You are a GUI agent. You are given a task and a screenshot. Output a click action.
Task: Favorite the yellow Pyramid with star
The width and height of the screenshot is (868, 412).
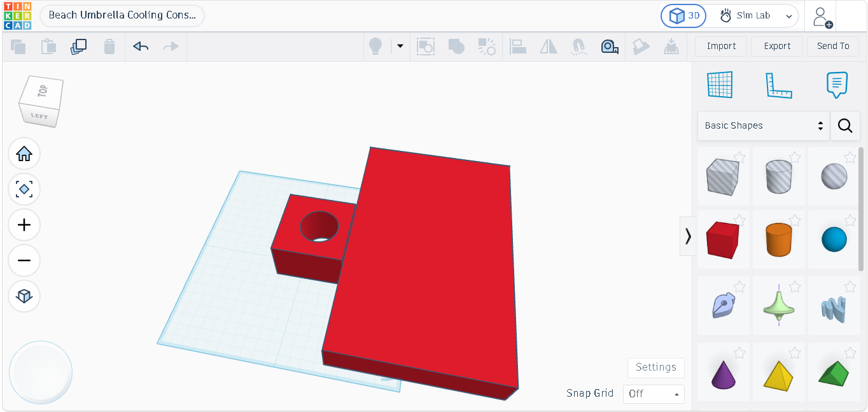tap(795, 353)
